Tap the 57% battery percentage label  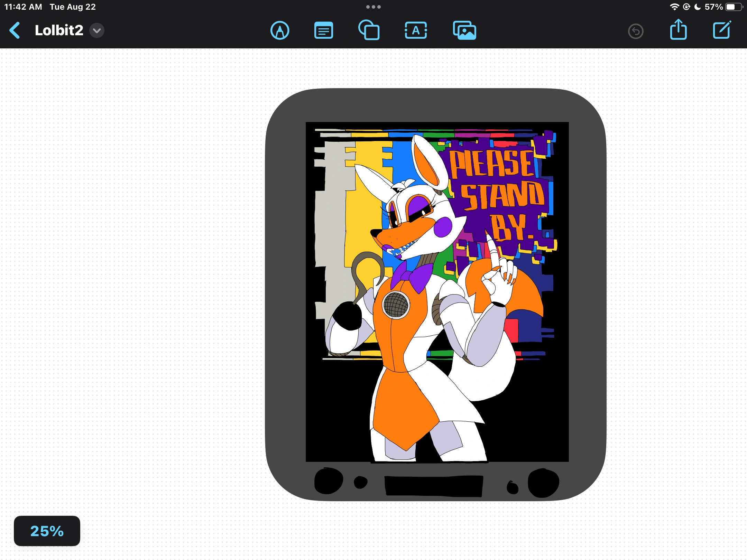coord(713,6)
